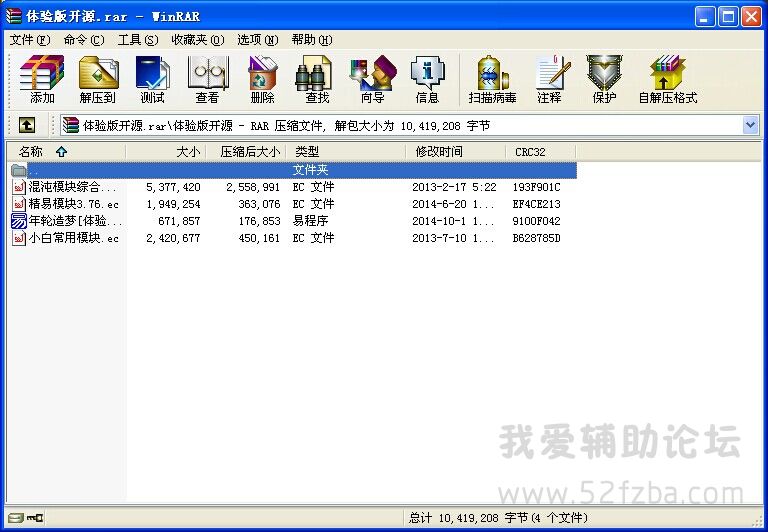Click the parent folder icon in list
The image size is (768, 532).
[19, 170]
